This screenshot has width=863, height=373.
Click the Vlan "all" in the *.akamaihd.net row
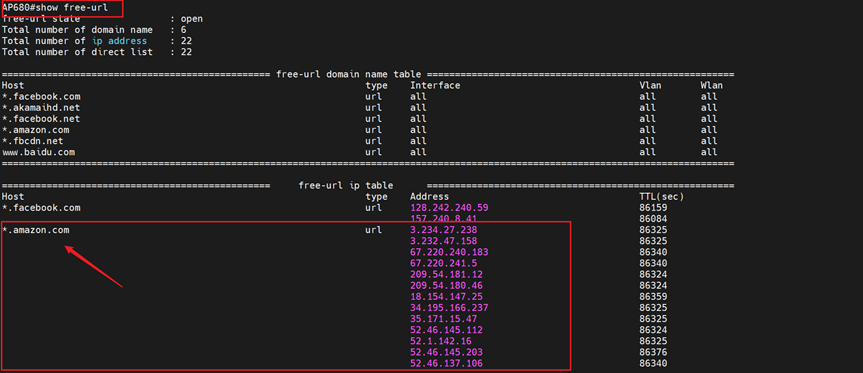[647, 107]
